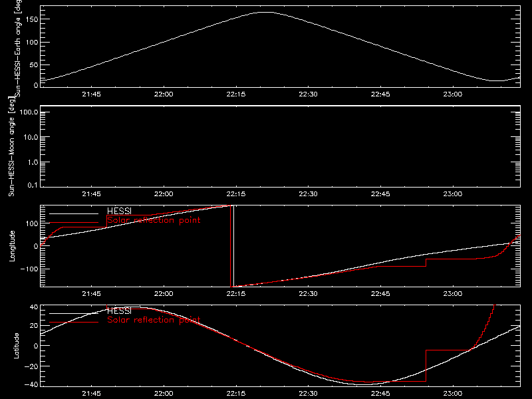The height and width of the screenshot is (399, 532).
Task: Click the HESSI legend label in Longitude plot
Action: pyautogui.click(x=119, y=211)
